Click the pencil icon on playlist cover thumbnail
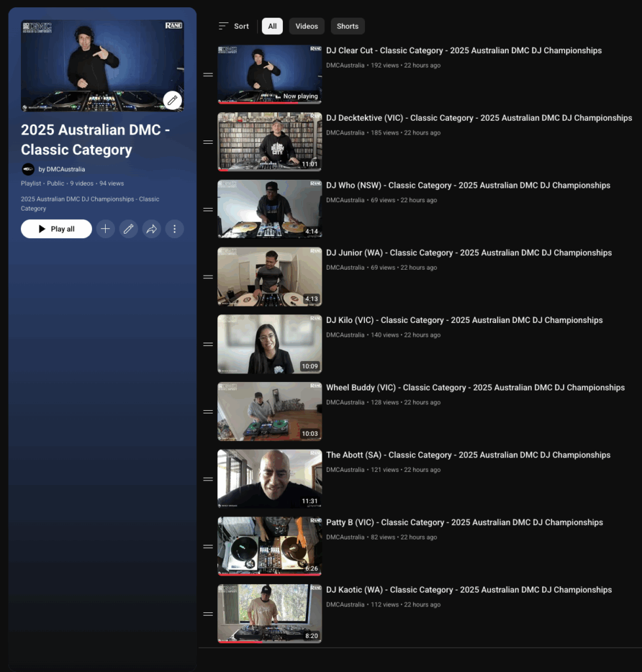The height and width of the screenshot is (672, 642). [x=172, y=100]
